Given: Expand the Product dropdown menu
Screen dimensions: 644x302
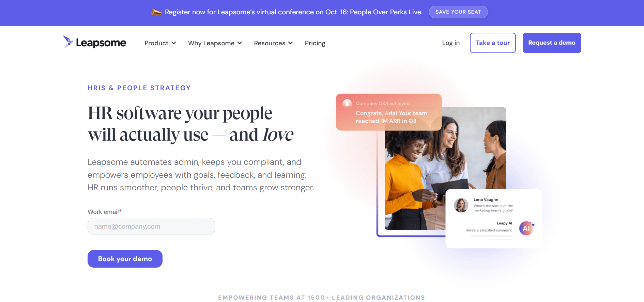Looking at the screenshot, I should point(160,43).
